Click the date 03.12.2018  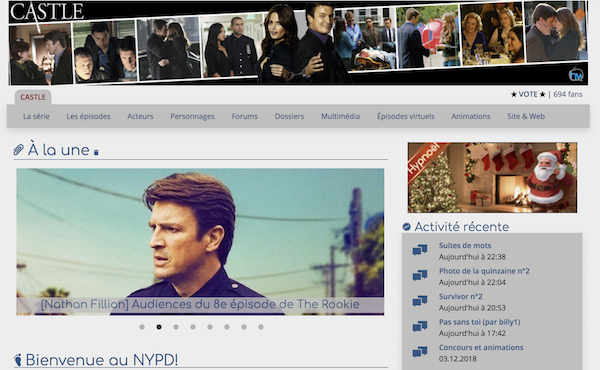click(x=458, y=359)
